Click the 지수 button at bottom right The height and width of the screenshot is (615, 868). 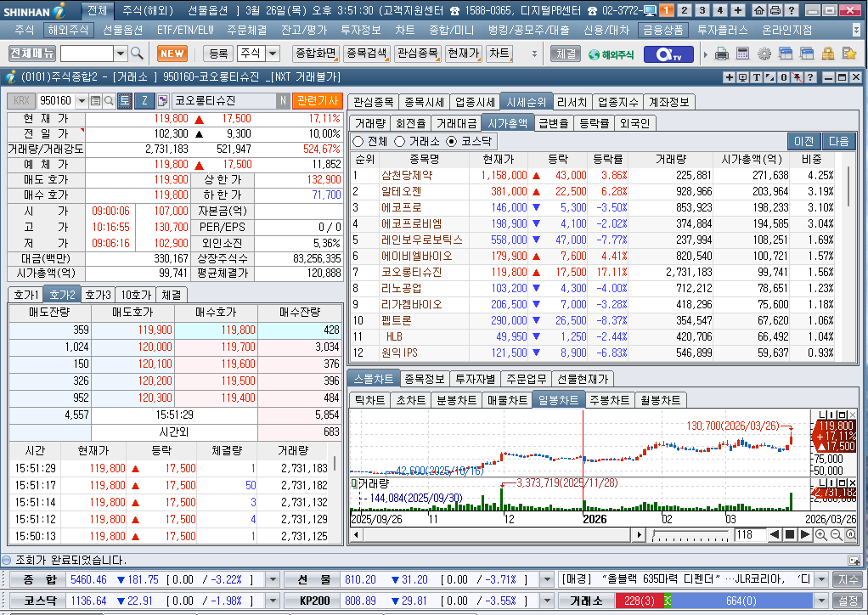(848, 579)
